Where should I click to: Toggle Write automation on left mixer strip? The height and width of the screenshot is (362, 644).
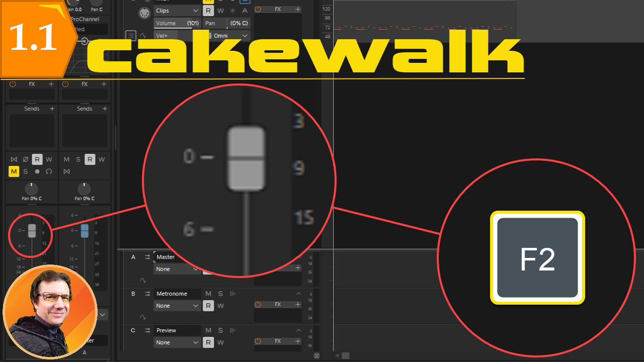tap(49, 159)
